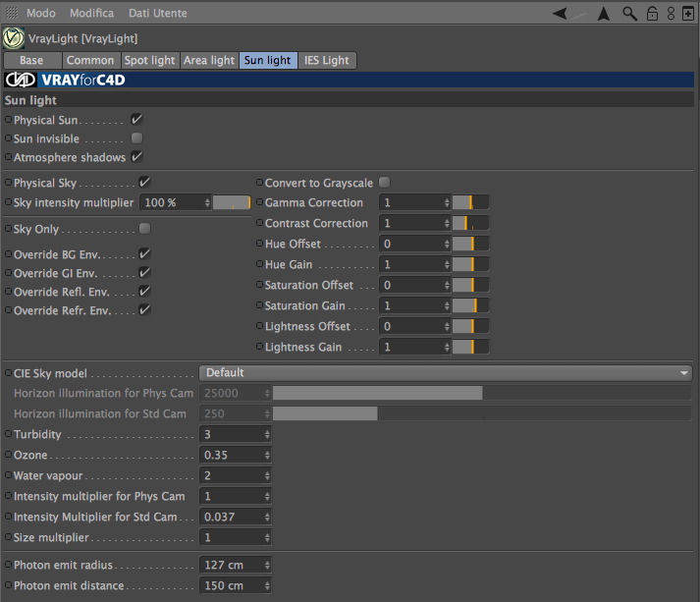Image resolution: width=700 pixels, height=602 pixels.
Task: Enable Convert to Grayscale checkbox
Action: [x=385, y=183]
